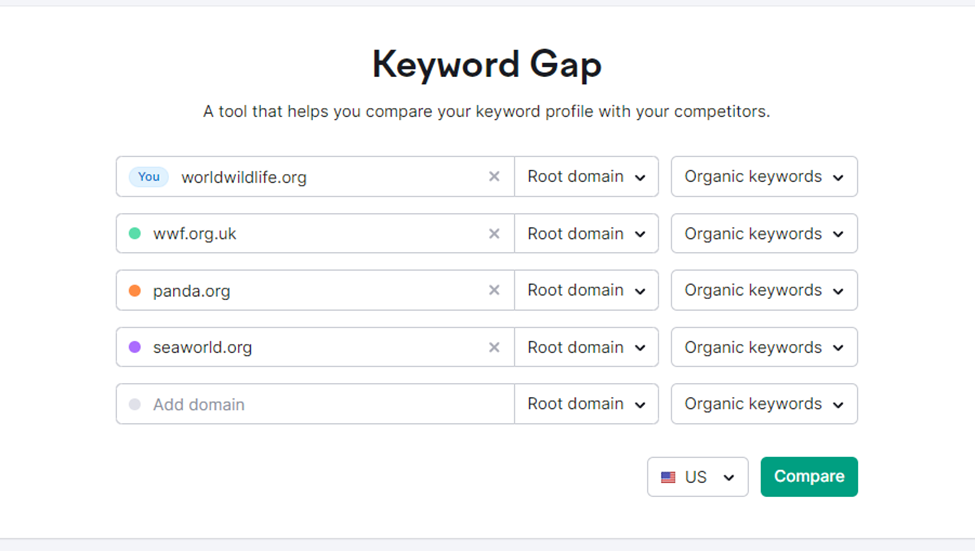The height and width of the screenshot is (551, 975).
Task: Open Organic keywords dropdown on Add domain row
Action: tap(764, 404)
